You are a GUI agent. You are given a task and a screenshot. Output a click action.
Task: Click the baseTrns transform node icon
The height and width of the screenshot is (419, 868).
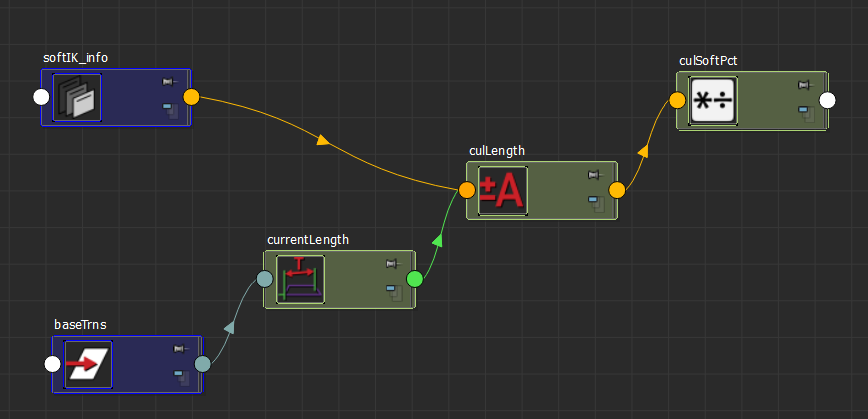coord(89,364)
